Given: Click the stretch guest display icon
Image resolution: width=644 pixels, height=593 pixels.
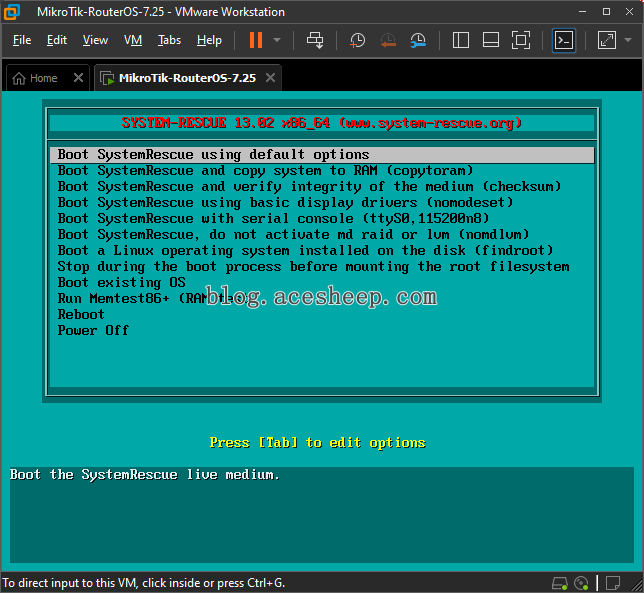Looking at the screenshot, I should 607,40.
